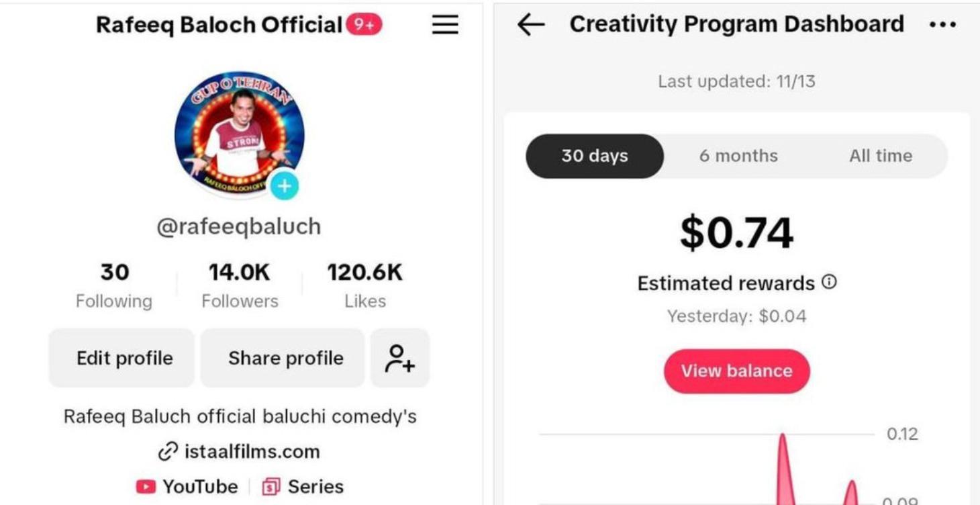View the 14.0K Followers list
The width and height of the screenshot is (980, 505).
click(240, 285)
